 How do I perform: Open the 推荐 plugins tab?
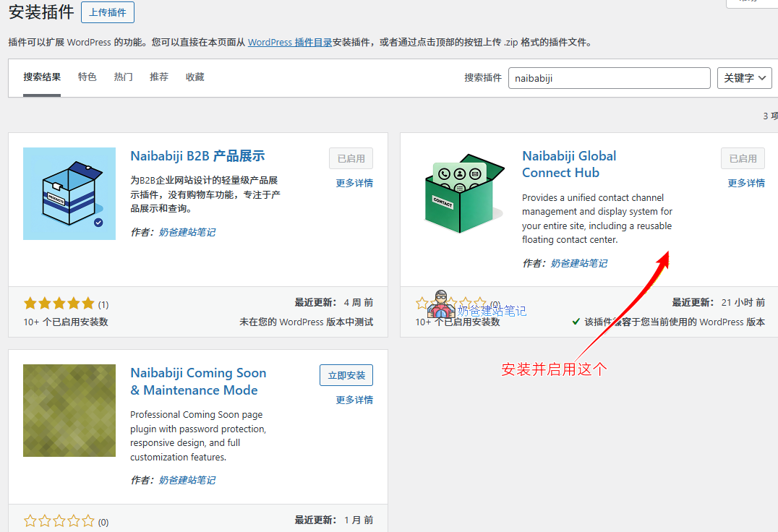pyautogui.click(x=158, y=76)
